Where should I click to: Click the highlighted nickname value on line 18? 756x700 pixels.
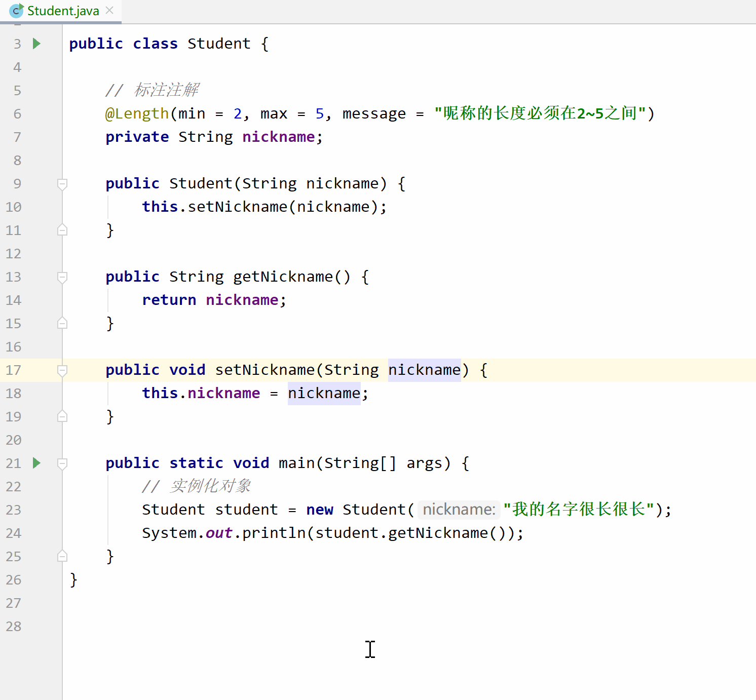[324, 393]
